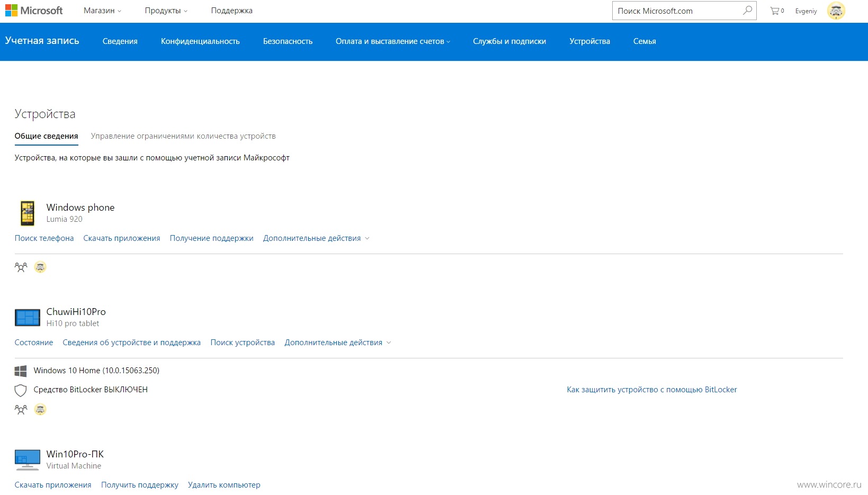
Task: Click Windows 10 Home (10.0.15063.250) text
Action: (96, 371)
